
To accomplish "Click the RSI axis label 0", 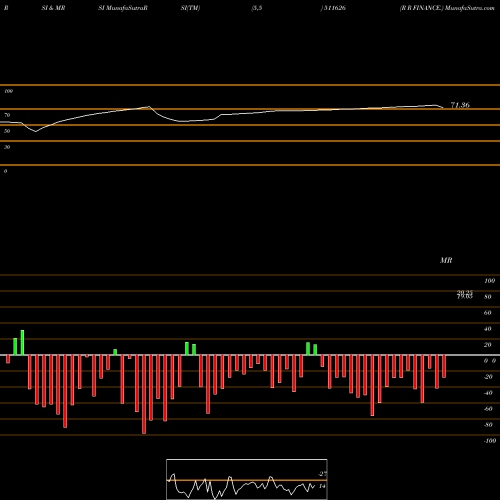I will 5,171.
